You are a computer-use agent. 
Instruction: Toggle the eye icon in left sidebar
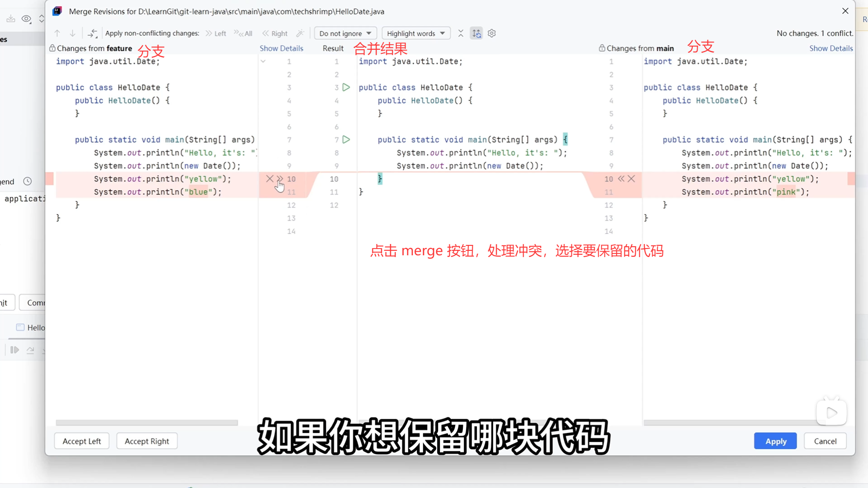click(27, 19)
